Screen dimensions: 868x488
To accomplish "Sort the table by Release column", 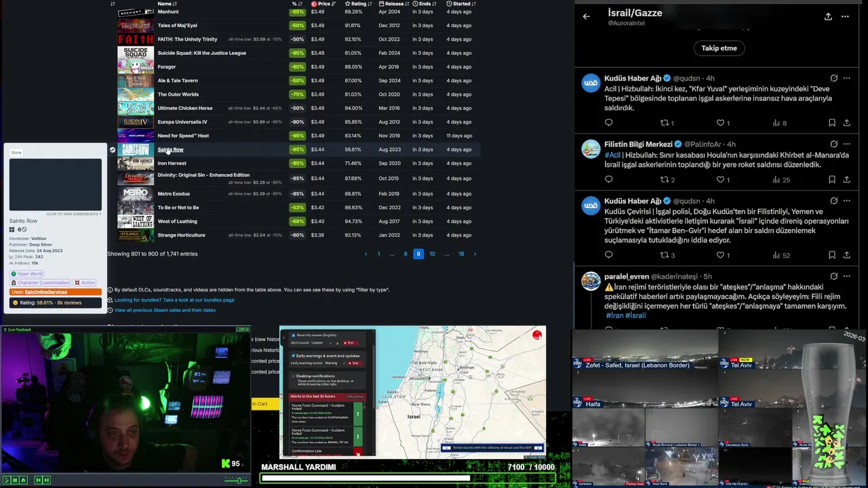I will click(394, 3).
